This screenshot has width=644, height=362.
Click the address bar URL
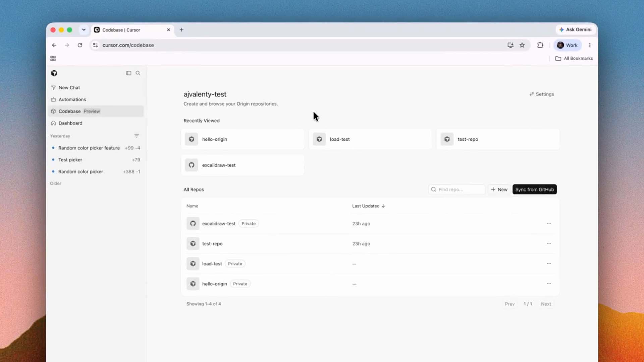[128, 45]
